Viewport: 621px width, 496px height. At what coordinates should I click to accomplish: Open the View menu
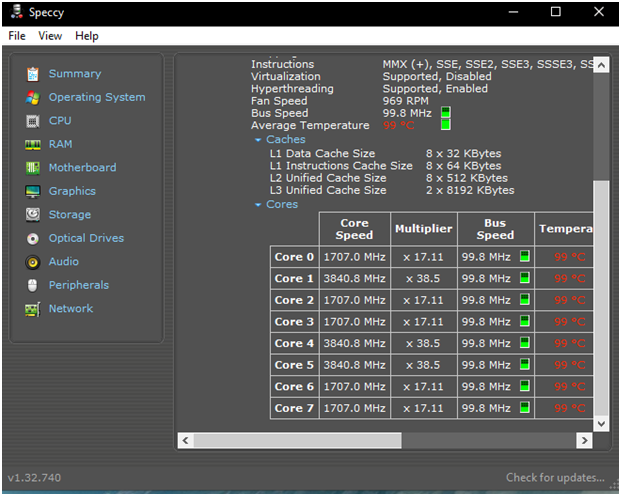point(50,36)
